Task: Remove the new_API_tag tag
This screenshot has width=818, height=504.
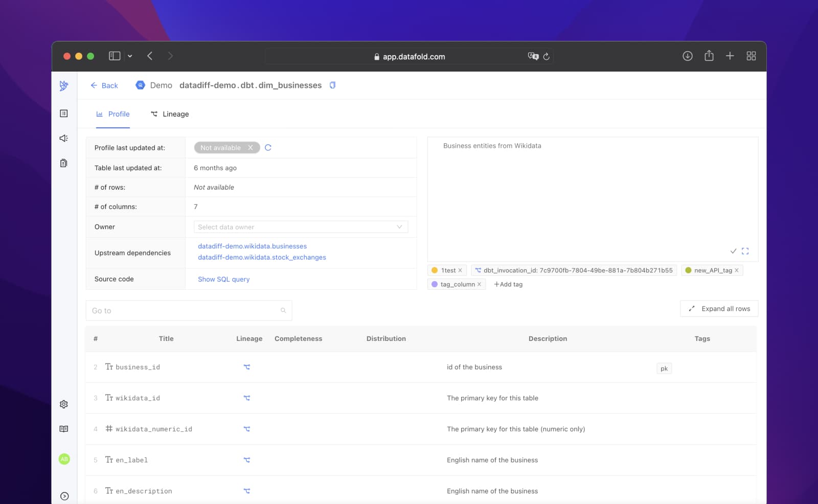Action: pos(737,270)
